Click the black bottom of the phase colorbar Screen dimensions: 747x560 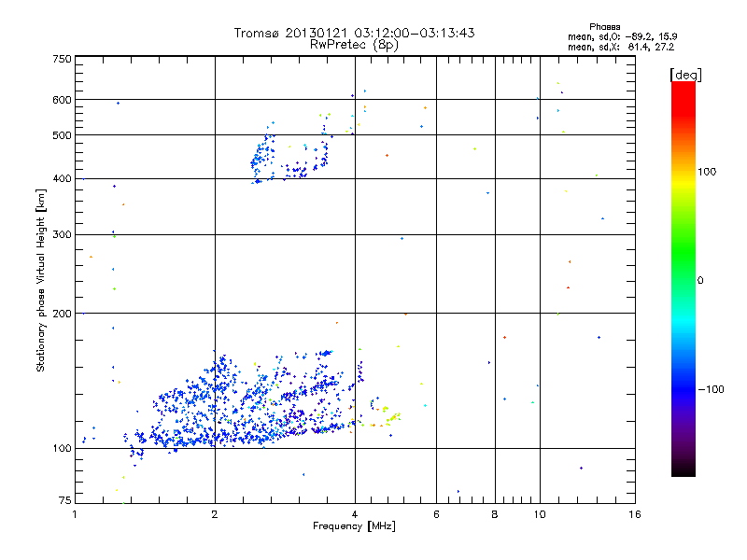(x=684, y=469)
